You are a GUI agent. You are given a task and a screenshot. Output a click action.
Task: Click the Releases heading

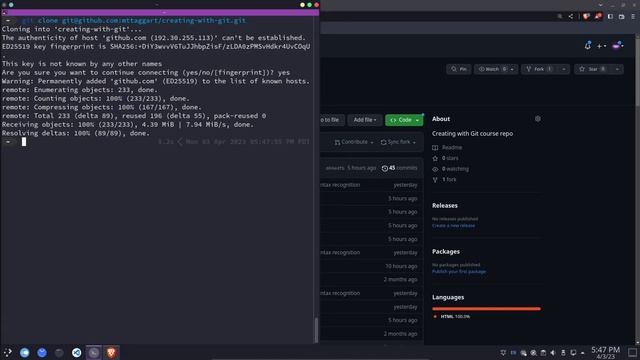[445, 205]
